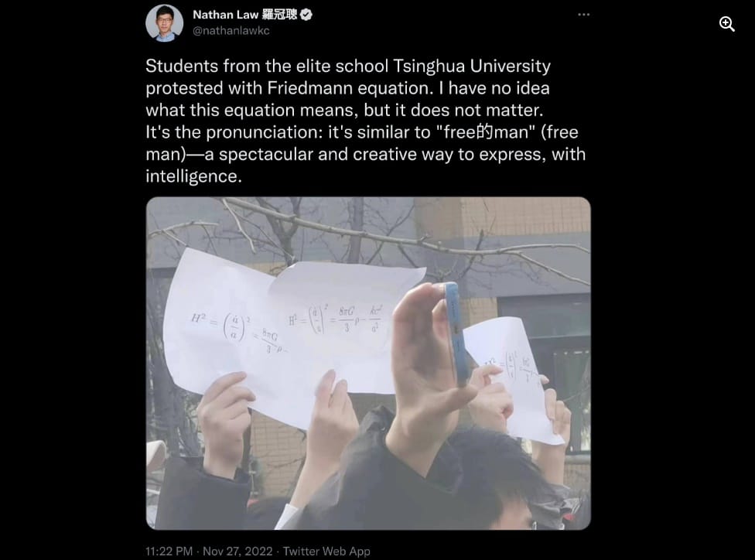Click the Nov 27, 2022 date
The height and width of the screenshot is (560, 755).
click(x=237, y=551)
